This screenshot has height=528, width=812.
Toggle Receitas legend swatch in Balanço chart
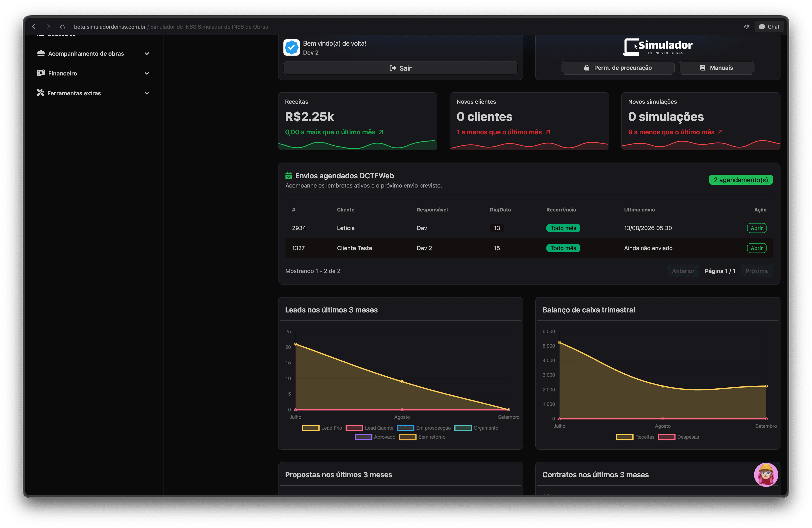[x=624, y=437]
